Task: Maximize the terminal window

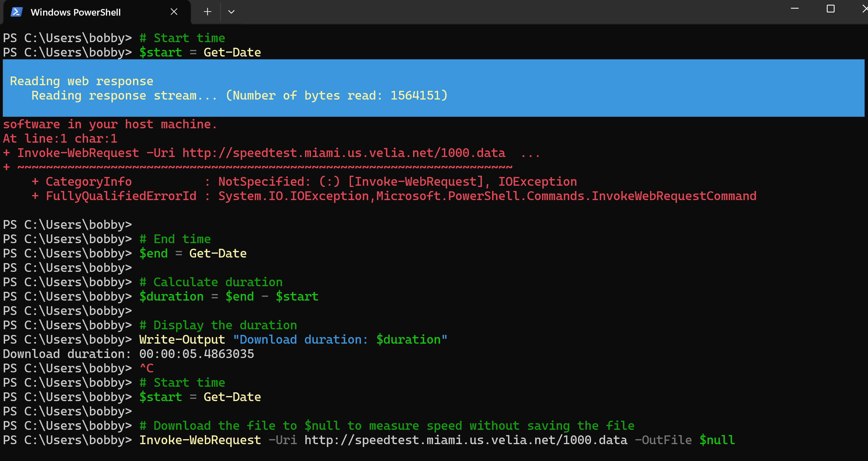Action: [831, 8]
